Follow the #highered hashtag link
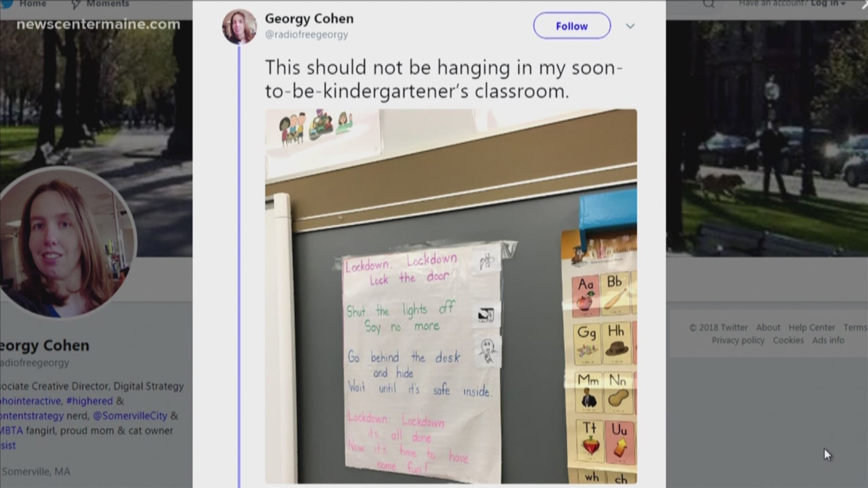This screenshot has width=868, height=488. pos(90,401)
